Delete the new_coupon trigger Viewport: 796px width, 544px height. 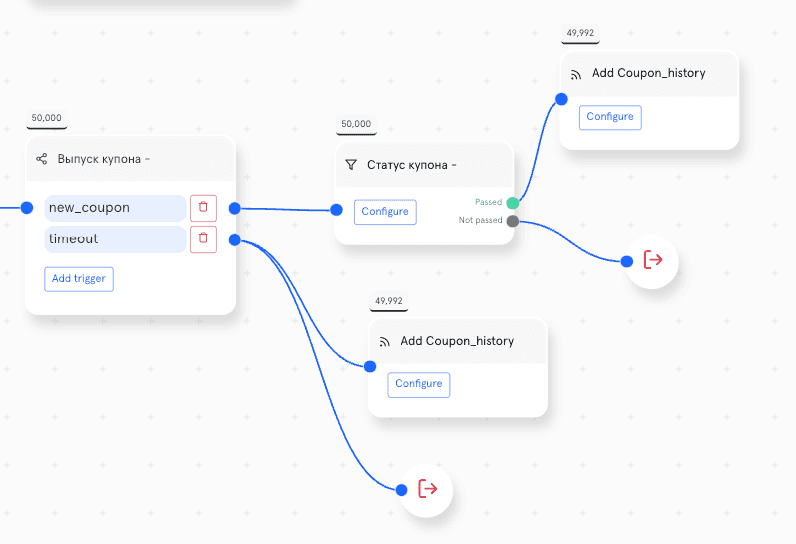tap(204, 208)
